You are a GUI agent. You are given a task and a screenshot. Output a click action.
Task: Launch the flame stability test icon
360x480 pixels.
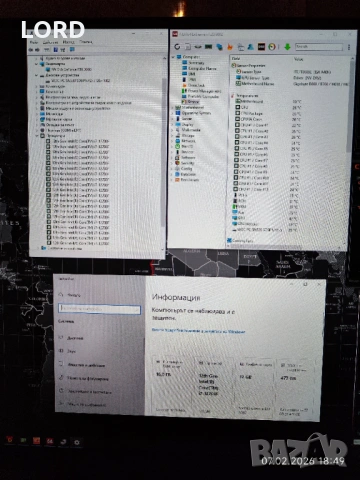click(230, 47)
